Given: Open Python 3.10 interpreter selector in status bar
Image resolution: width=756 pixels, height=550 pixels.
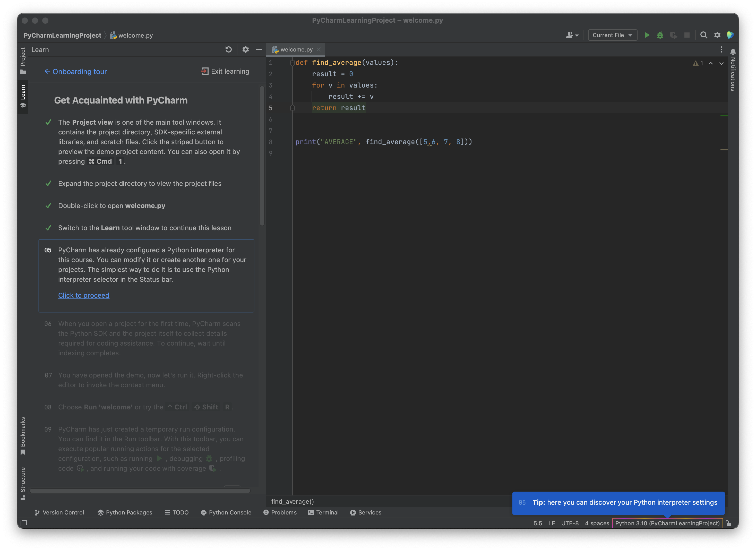Looking at the screenshot, I should pos(667,523).
